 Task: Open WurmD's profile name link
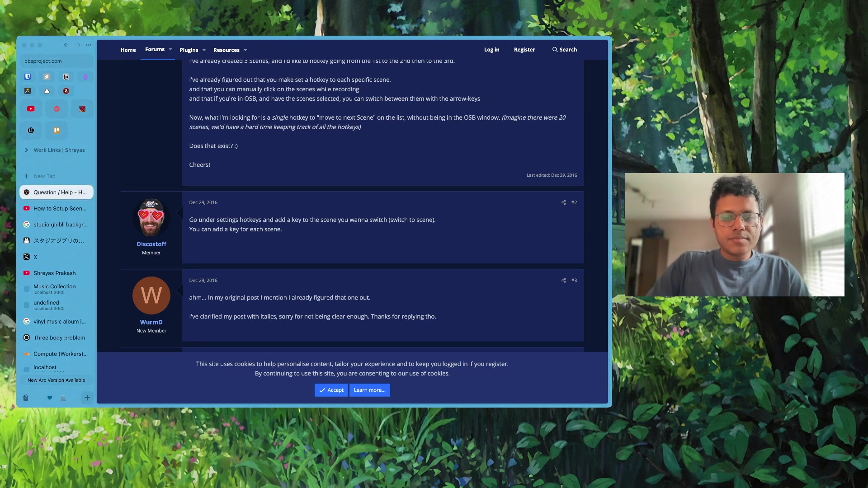(151, 322)
